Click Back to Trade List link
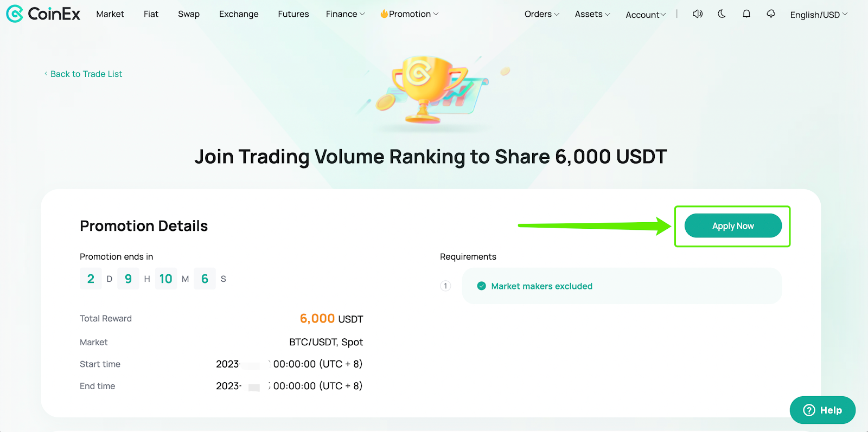 [x=86, y=74]
